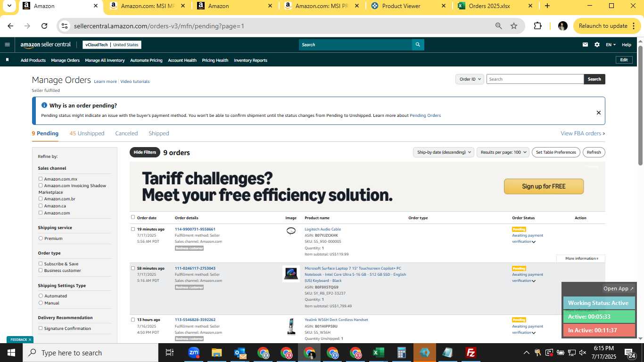Expand More information for first order
The height and width of the screenshot is (362, 644).
click(581, 258)
